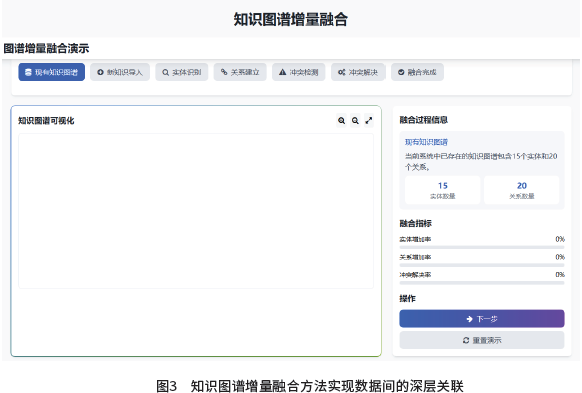Click the 下一步 button
Viewport: 582px width, 393px height.
pos(482,319)
